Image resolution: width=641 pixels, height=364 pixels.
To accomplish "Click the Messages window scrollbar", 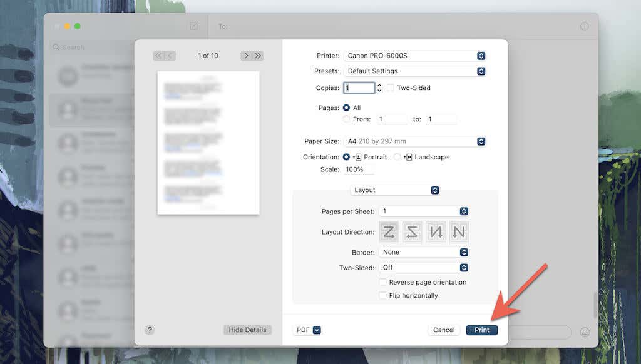I will 595,305.
